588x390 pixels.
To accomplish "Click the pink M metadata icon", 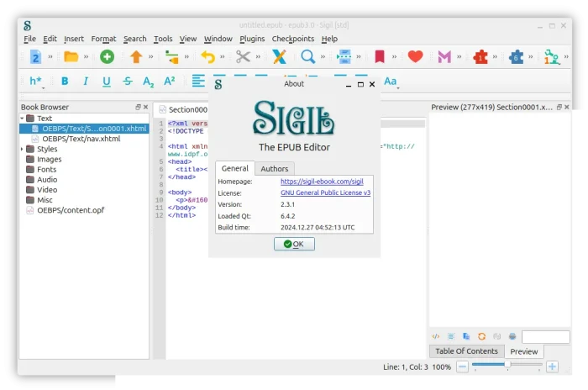I will tap(444, 57).
